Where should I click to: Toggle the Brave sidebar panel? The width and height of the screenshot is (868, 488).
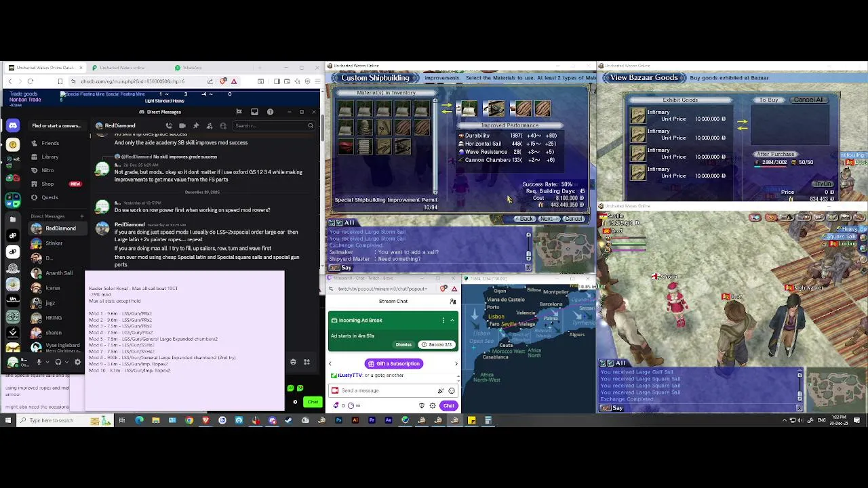[276, 81]
